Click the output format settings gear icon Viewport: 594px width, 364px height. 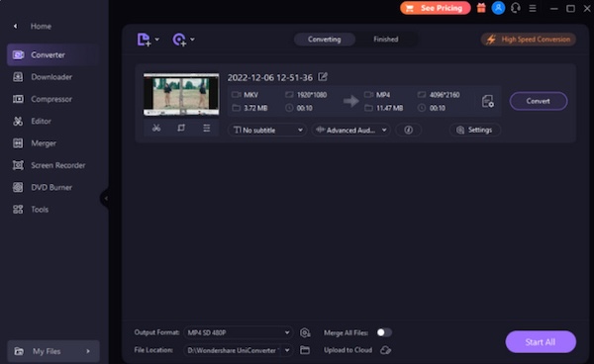point(305,332)
